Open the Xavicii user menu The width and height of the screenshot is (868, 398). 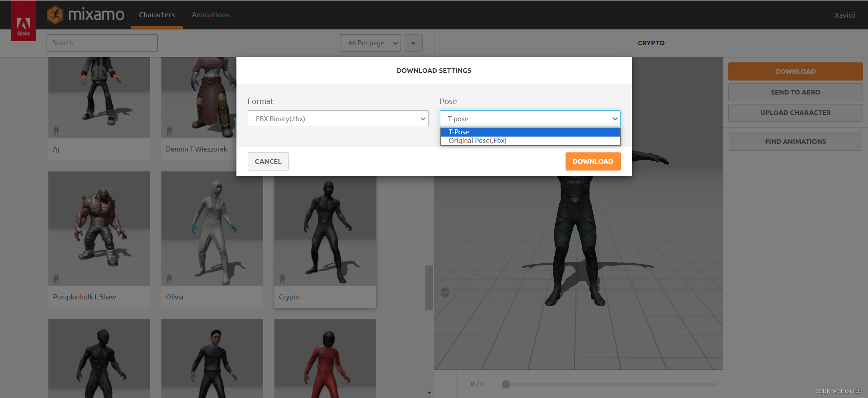pyautogui.click(x=844, y=15)
